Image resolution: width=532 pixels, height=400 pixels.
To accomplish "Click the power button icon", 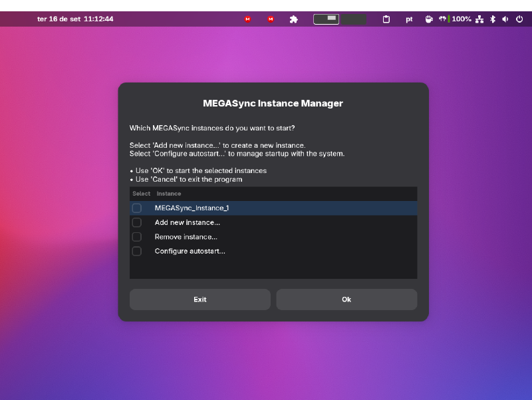I will tap(519, 19).
